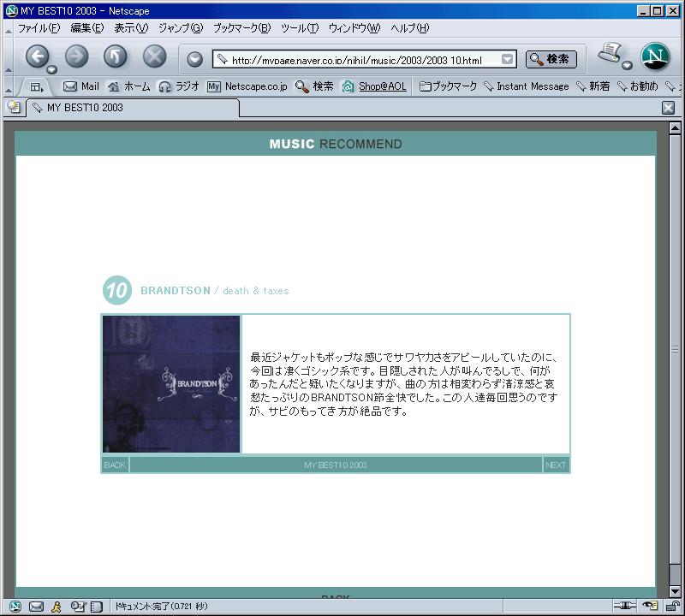Toggle online/offline plug icon
685x616 pixels.
coord(625,606)
